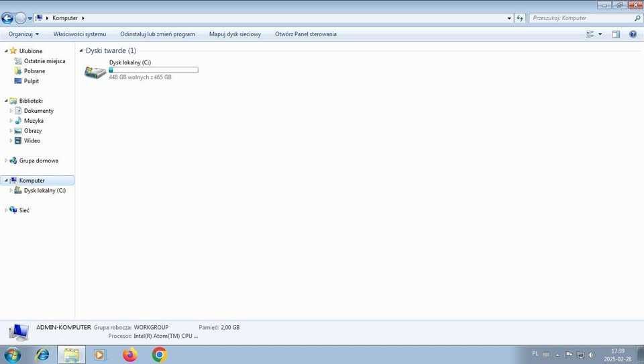Launch Firefox from the taskbar

coord(130,355)
